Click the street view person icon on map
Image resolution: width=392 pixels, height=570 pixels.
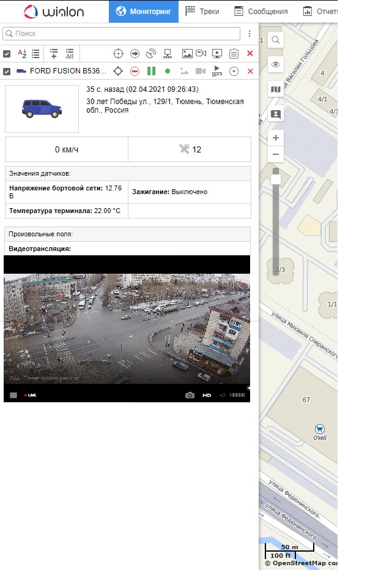(276, 114)
